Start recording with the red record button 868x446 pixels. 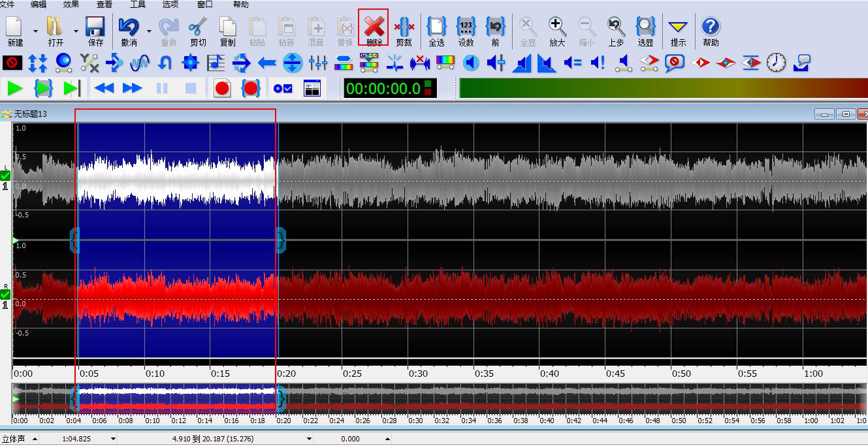[222, 88]
